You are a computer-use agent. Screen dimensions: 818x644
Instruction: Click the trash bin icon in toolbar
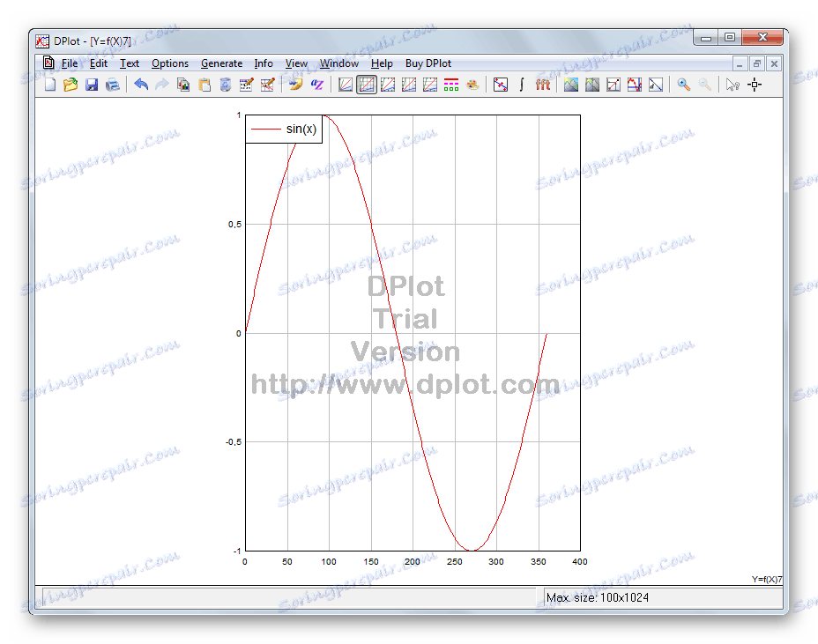[x=226, y=85]
